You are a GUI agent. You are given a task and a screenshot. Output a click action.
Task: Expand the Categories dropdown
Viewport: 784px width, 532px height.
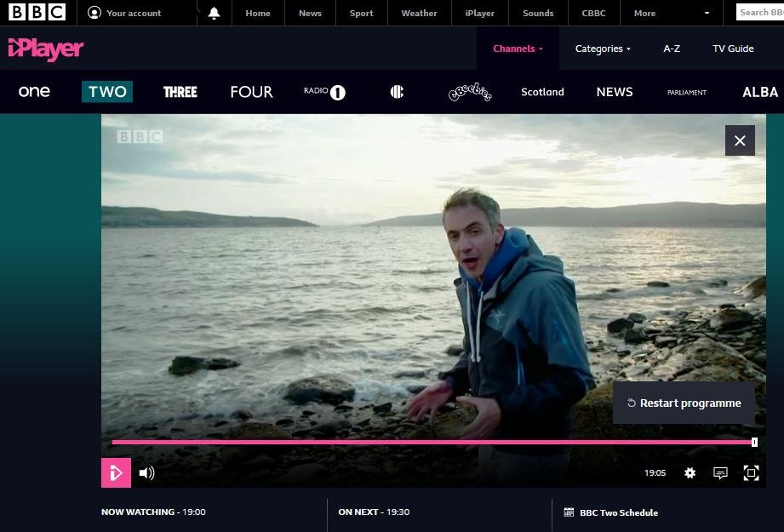[603, 49]
